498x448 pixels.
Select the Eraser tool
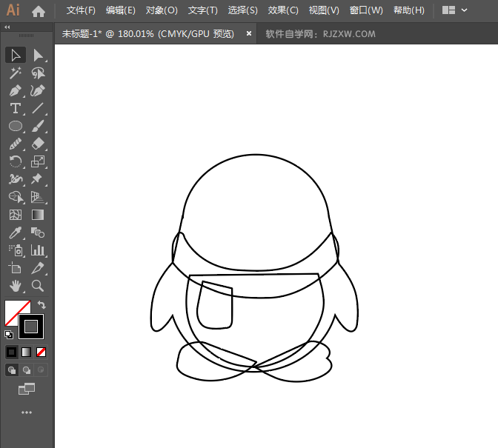click(x=38, y=144)
